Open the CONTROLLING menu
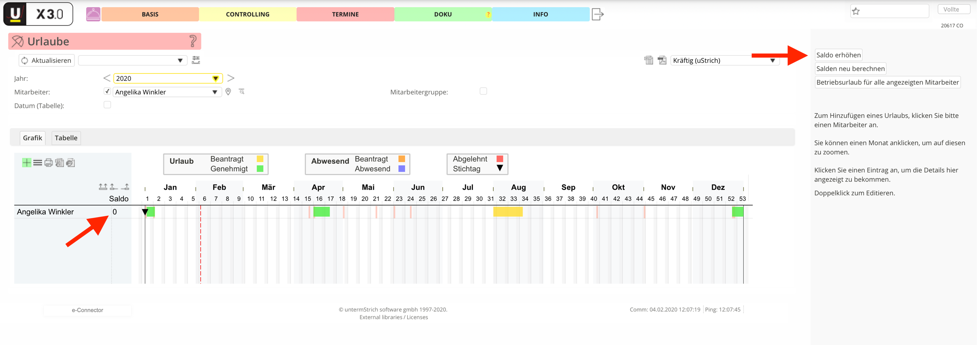Viewport: 980px width, 345px height. tap(248, 14)
